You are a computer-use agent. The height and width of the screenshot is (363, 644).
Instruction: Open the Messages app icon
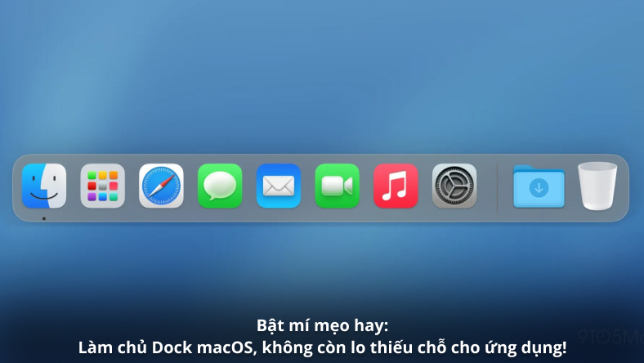220,186
